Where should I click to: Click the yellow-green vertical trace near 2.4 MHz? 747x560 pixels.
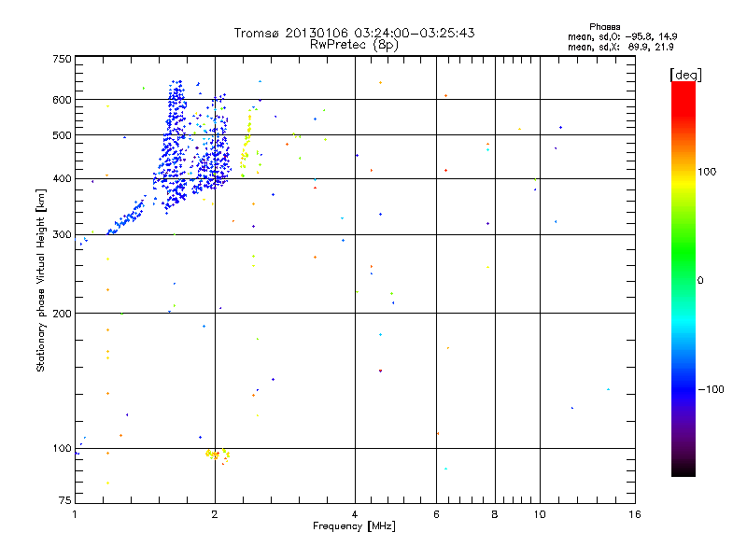click(x=247, y=143)
